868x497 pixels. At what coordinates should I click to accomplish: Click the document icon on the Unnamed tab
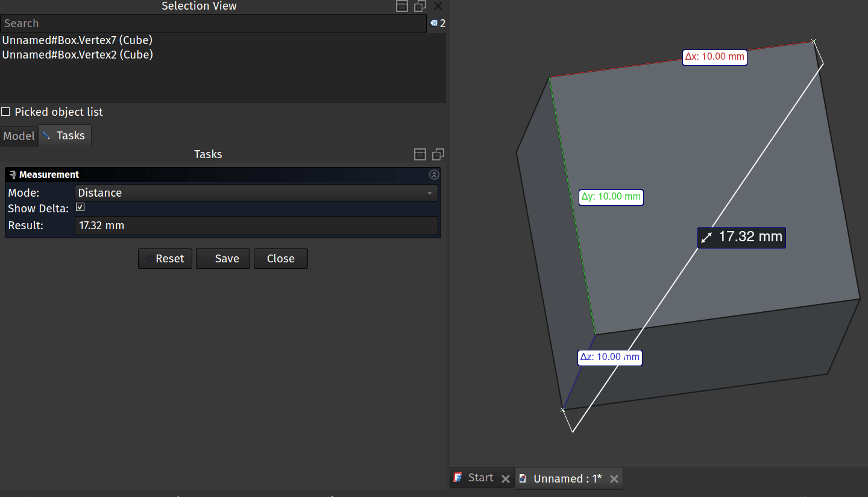(x=524, y=478)
